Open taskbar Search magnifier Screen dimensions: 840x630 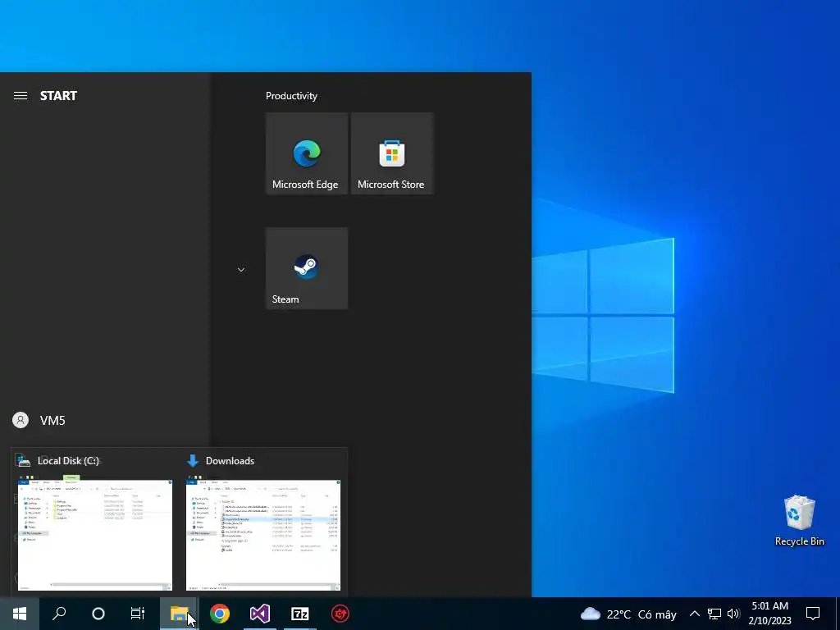click(59, 614)
